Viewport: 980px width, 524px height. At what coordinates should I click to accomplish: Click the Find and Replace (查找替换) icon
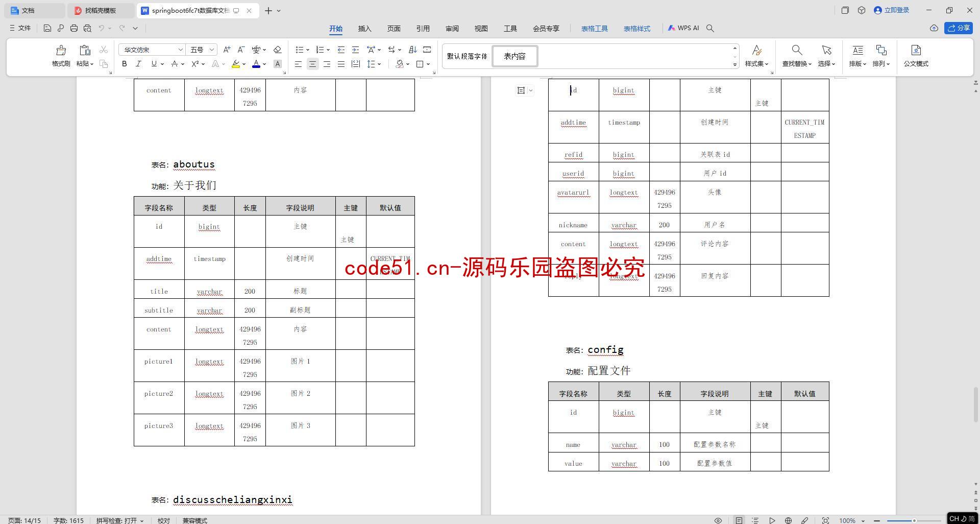(797, 50)
